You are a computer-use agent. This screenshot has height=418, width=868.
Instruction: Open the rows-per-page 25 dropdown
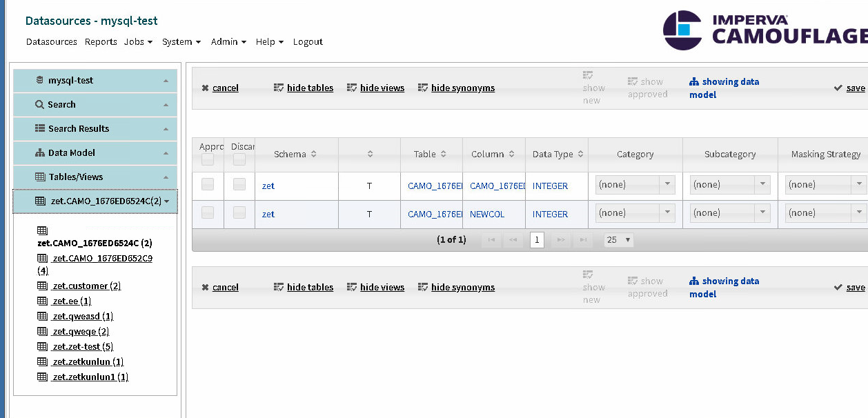point(618,240)
